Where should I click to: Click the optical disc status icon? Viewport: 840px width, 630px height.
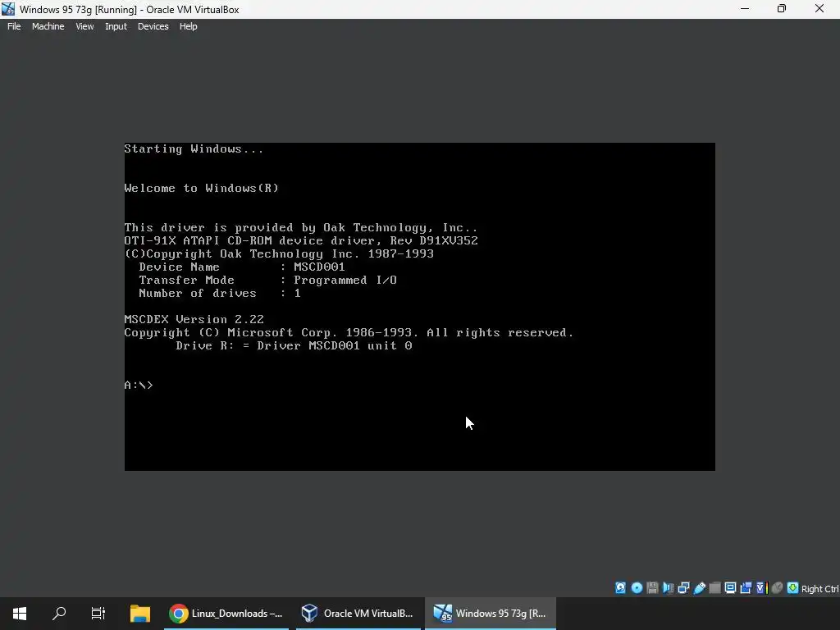[637, 587]
